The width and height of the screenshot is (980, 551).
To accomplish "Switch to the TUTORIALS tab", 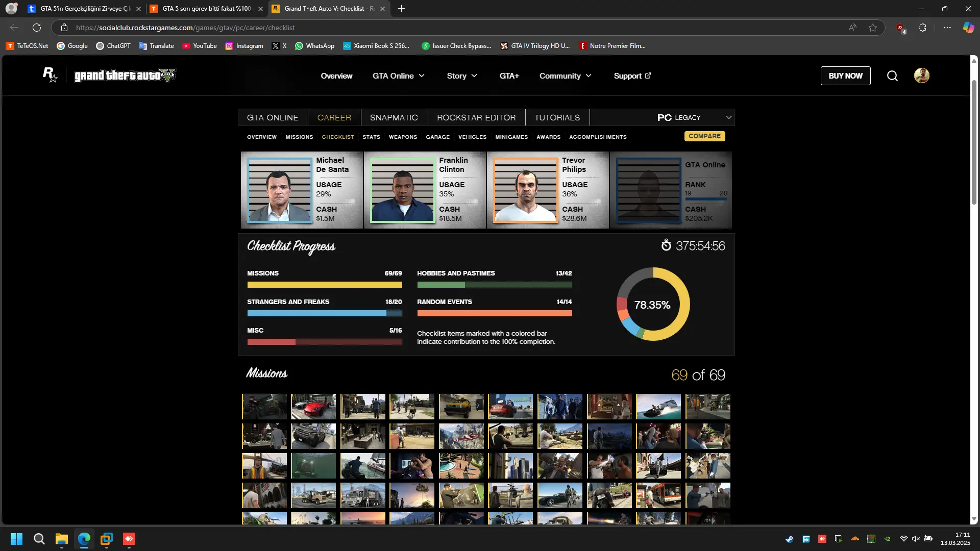I will point(557,117).
